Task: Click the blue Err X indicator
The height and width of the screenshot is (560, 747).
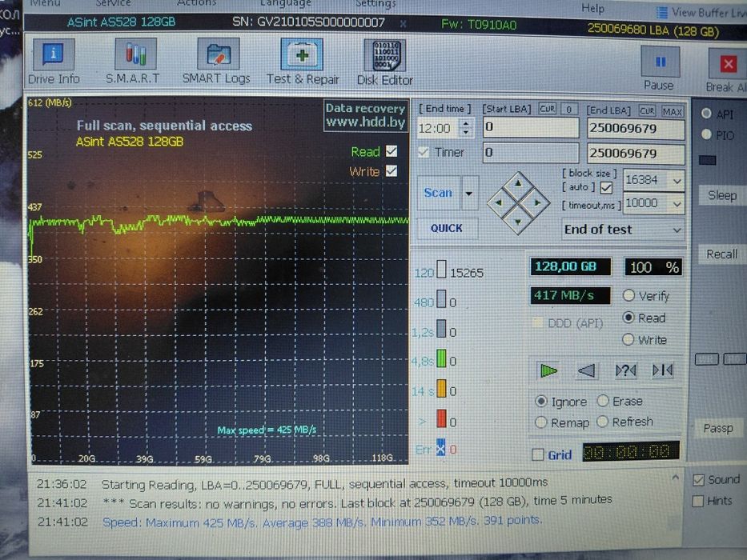Action: pos(440,447)
